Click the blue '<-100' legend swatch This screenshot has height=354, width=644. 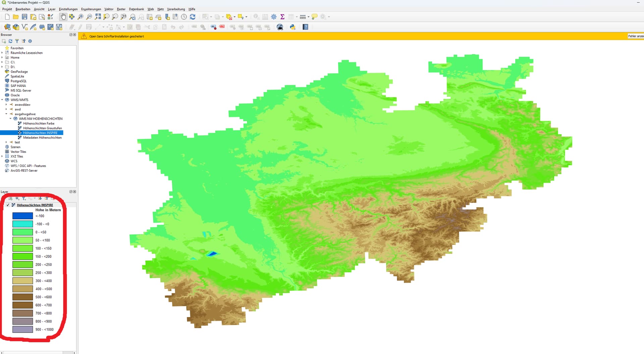(22, 216)
